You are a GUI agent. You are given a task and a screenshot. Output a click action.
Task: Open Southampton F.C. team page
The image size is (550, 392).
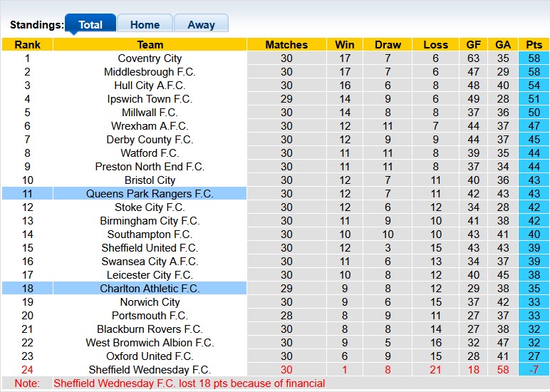coord(150,234)
